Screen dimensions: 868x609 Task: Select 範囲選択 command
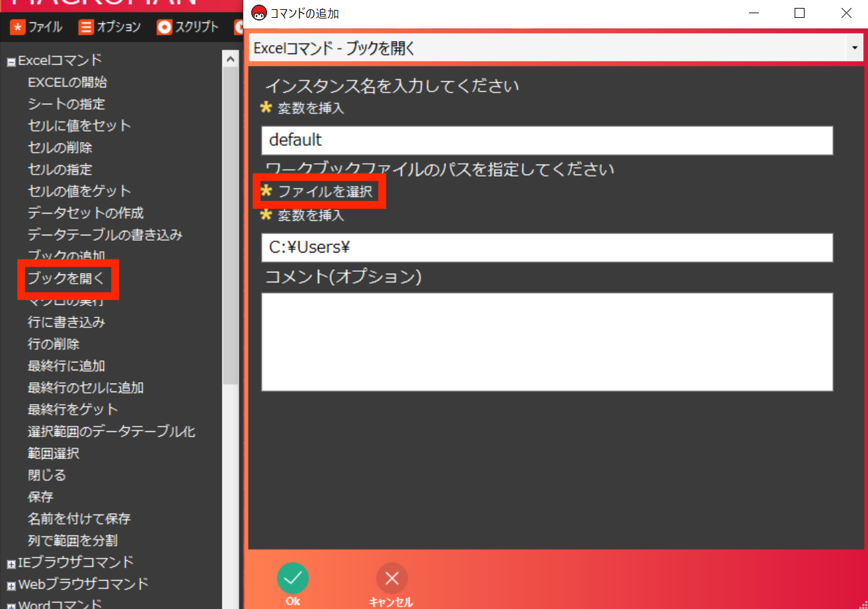54,454
